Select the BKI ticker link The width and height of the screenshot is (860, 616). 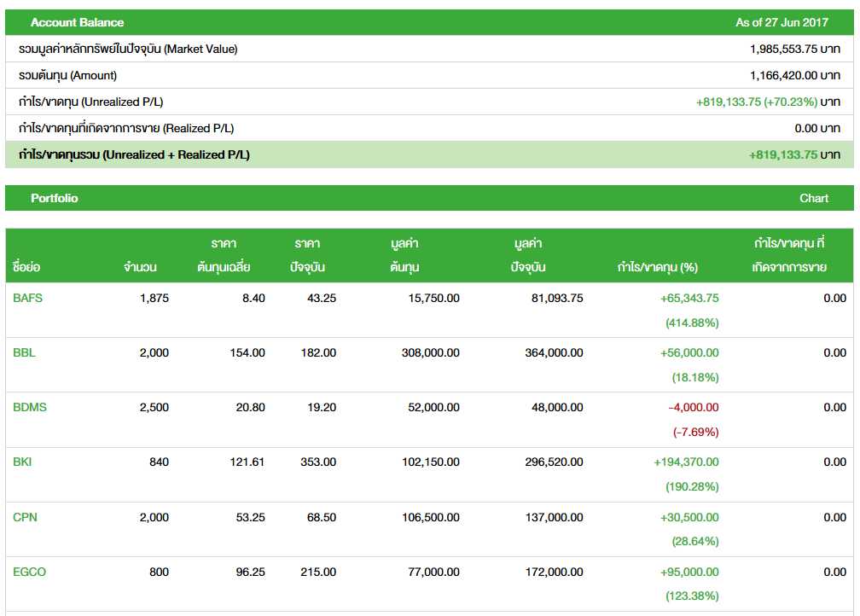point(22,462)
